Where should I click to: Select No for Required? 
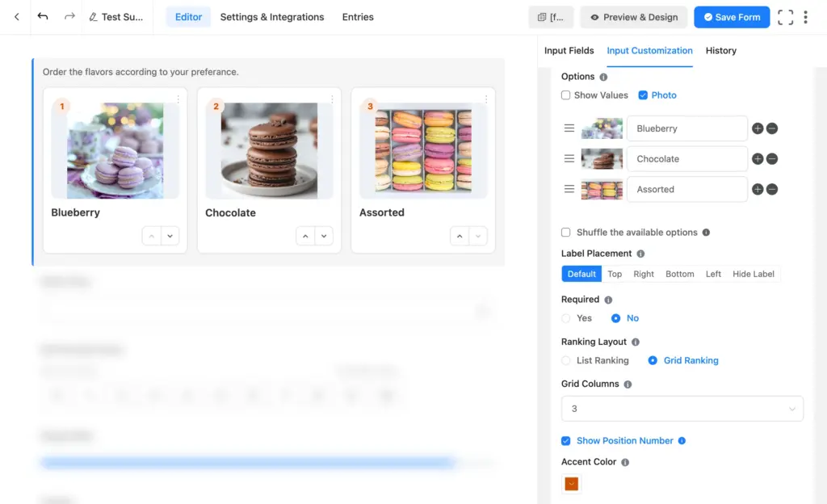(x=615, y=318)
